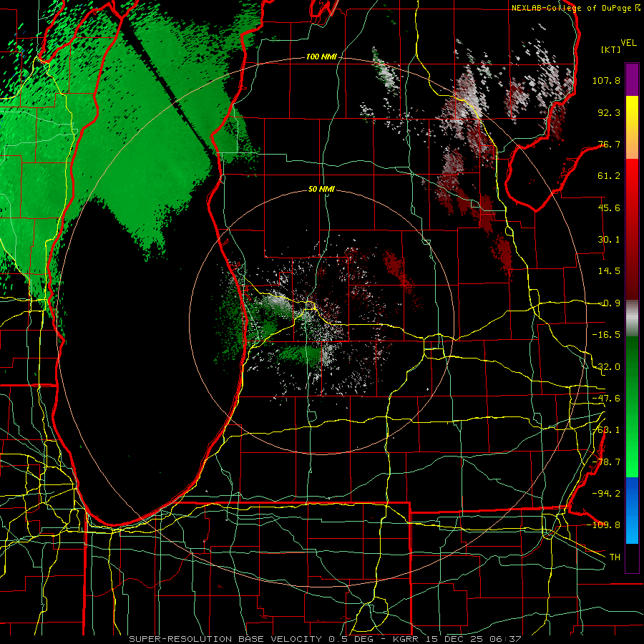This screenshot has width=644, height=644.
Task: Click the 45.6 legend value
Action: point(609,208)
